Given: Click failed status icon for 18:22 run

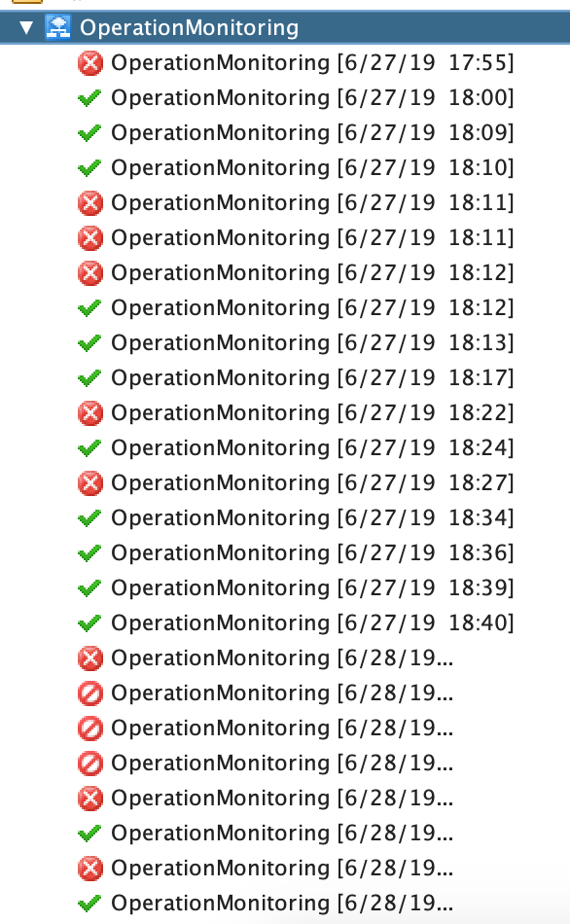Looking at the screenshot, I should pyautogui.click(x=90, y=413).
